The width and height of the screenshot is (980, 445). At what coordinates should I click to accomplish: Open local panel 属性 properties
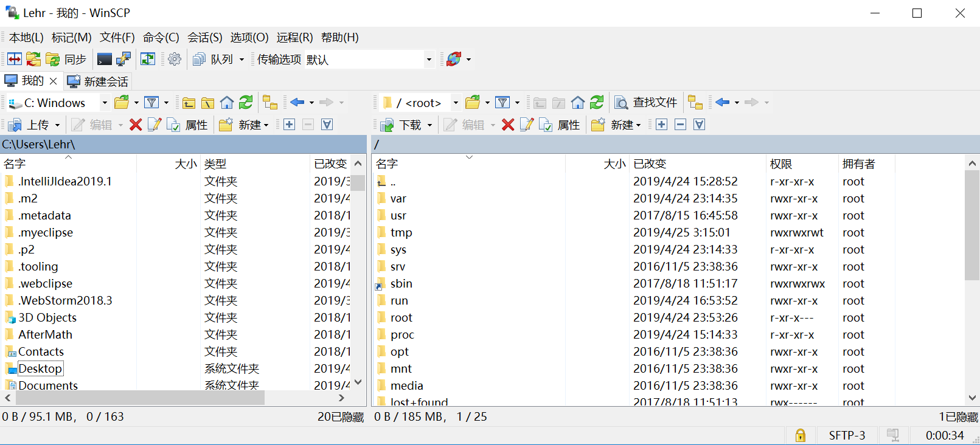187,125
